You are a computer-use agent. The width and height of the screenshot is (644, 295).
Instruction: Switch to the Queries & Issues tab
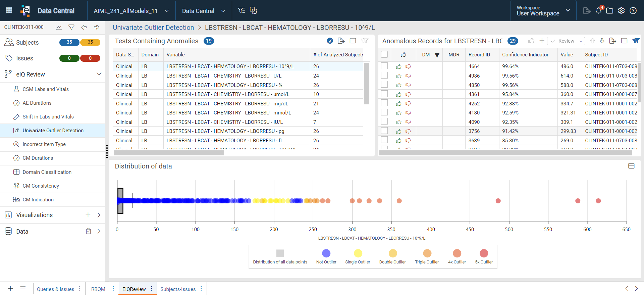(x=55, y=289)
